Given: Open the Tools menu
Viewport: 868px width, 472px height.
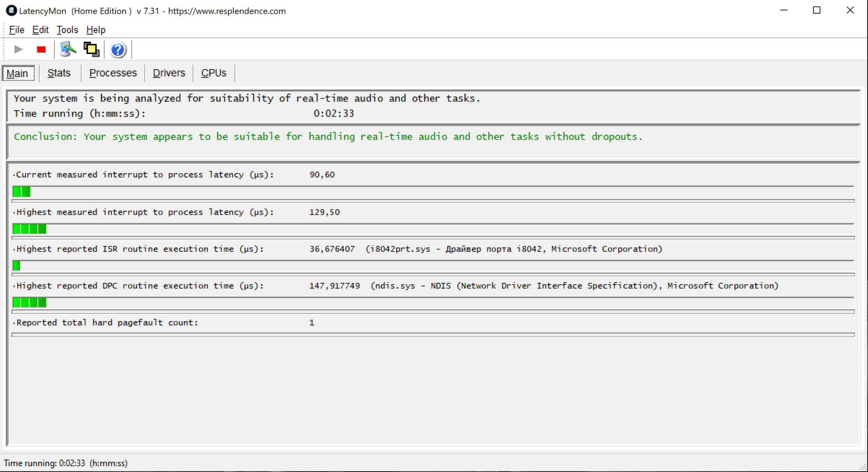Looking at the screenshot, I should point(67,30).
